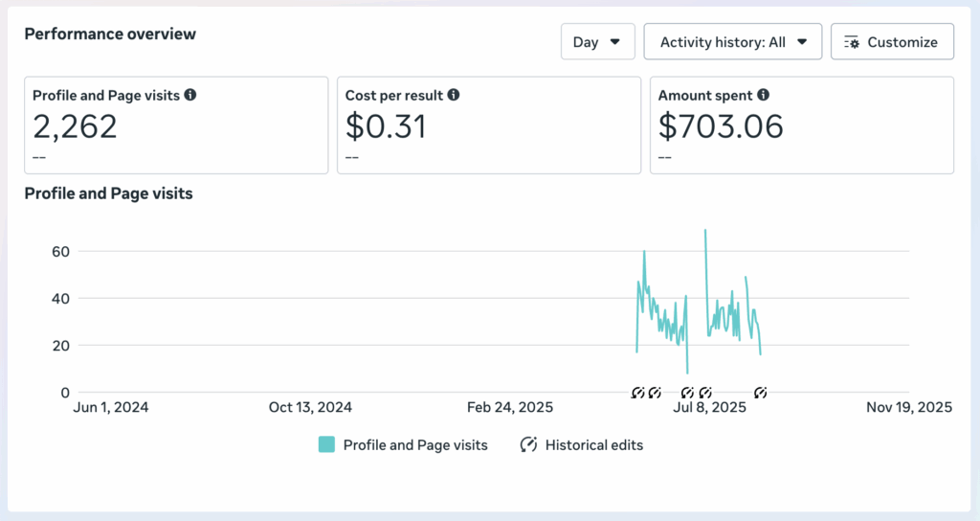Toggle the Historical edits legend text
This screenshot has width=980, height=521.
pos(594,444)
